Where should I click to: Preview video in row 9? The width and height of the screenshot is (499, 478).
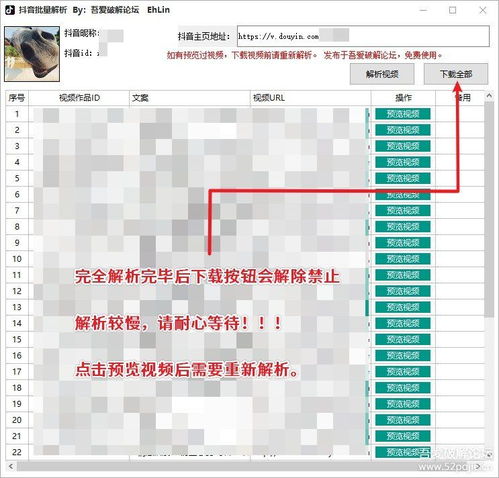pos(403,243)
